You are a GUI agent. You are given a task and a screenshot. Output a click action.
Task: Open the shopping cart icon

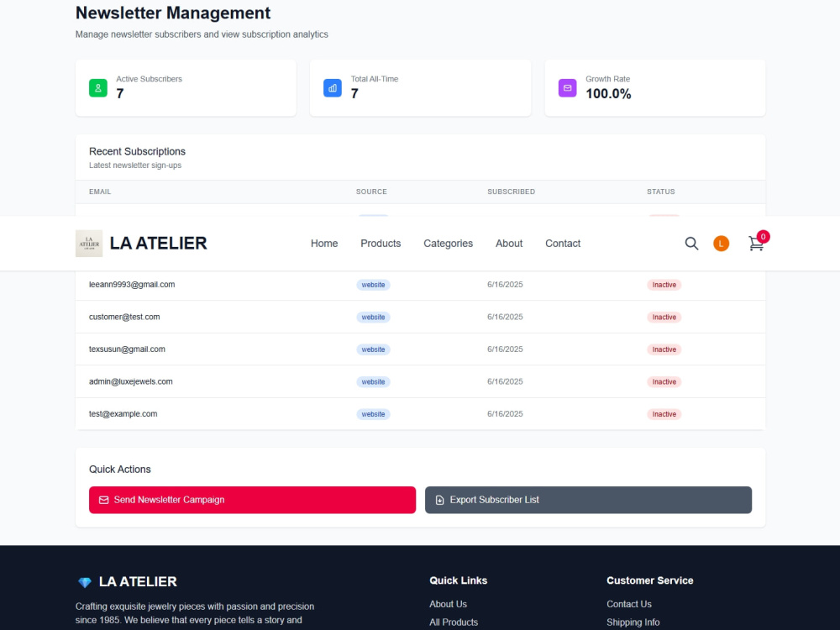pos(756,244)
